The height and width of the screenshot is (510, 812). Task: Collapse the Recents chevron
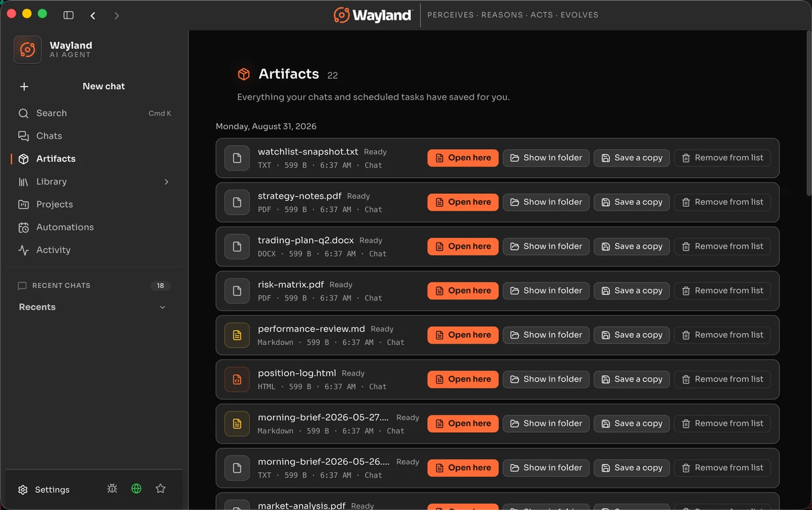[162, 307]
